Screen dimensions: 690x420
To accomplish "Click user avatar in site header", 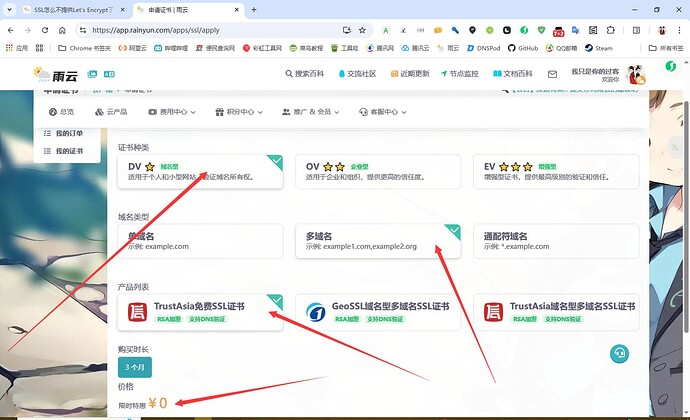I will pos(636,75).
